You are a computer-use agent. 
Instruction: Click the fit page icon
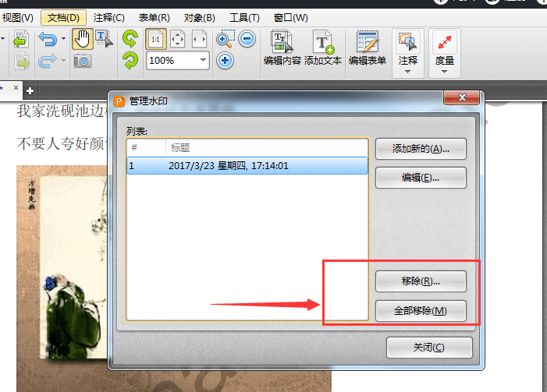point(178,39)
